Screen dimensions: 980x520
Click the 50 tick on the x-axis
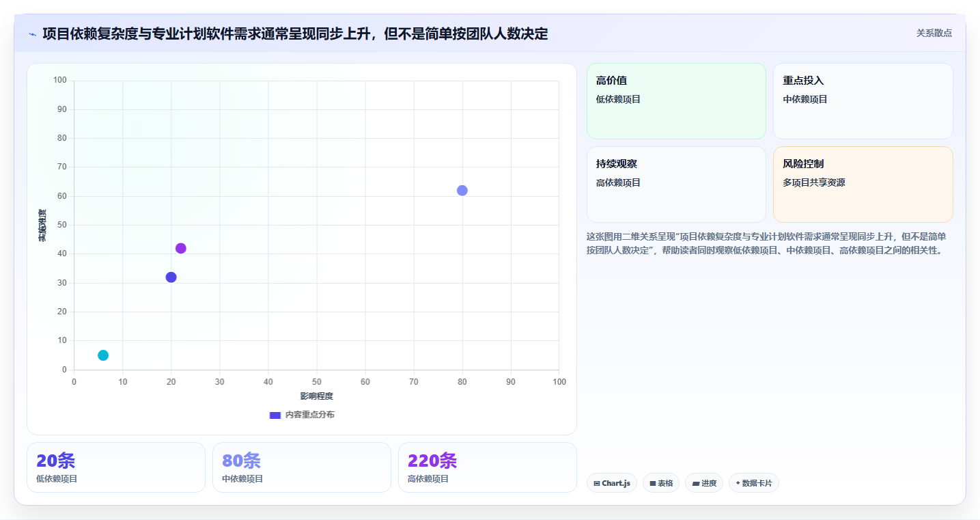tap(317, 382)
